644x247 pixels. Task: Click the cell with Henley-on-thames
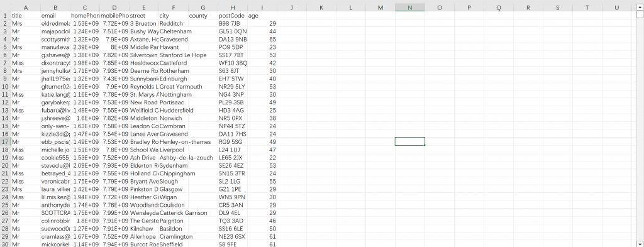click(186, 142)
